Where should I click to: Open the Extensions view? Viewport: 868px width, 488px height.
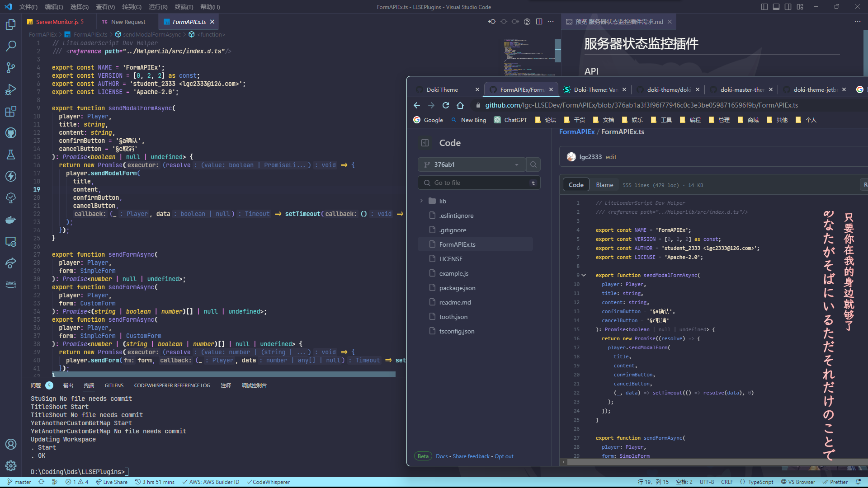(x=11, y=111)
